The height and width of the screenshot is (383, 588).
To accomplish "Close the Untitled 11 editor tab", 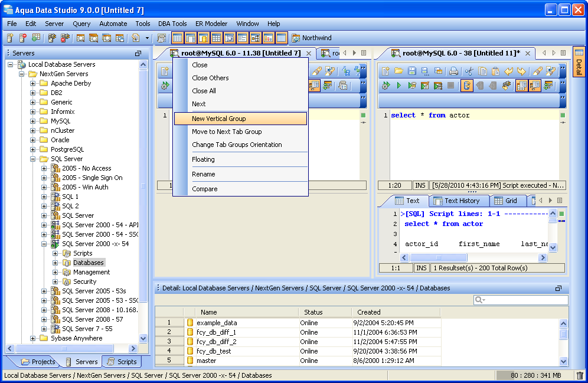I will (528, 54).
